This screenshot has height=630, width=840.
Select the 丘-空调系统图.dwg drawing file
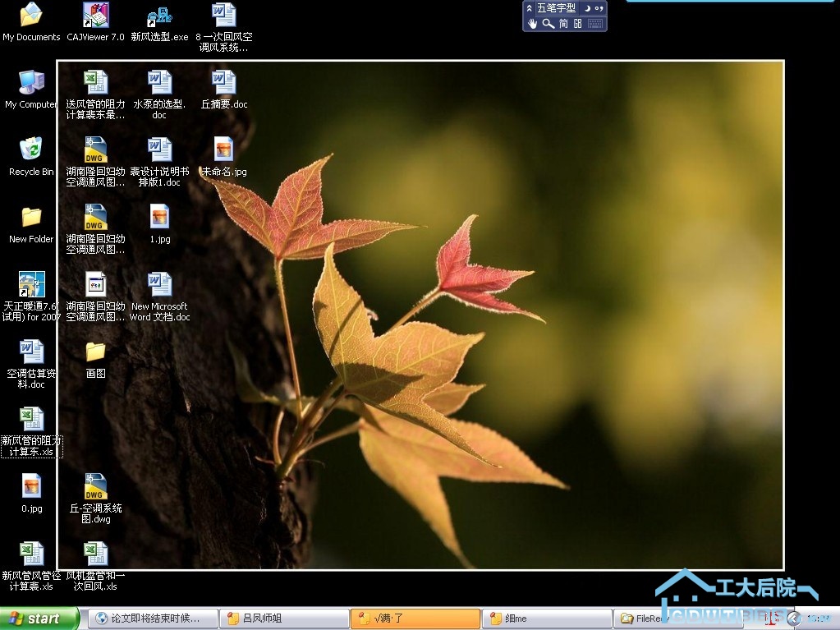point(95,487)
